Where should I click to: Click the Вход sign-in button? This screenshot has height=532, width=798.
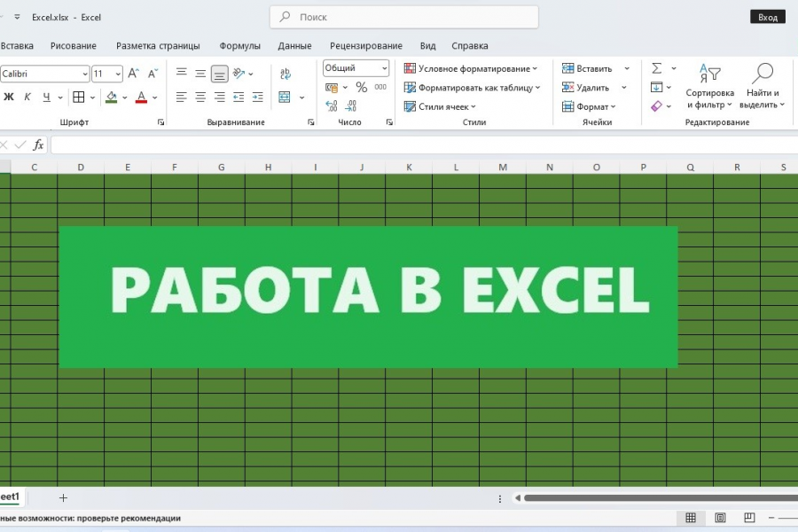[x=768, y=17]
